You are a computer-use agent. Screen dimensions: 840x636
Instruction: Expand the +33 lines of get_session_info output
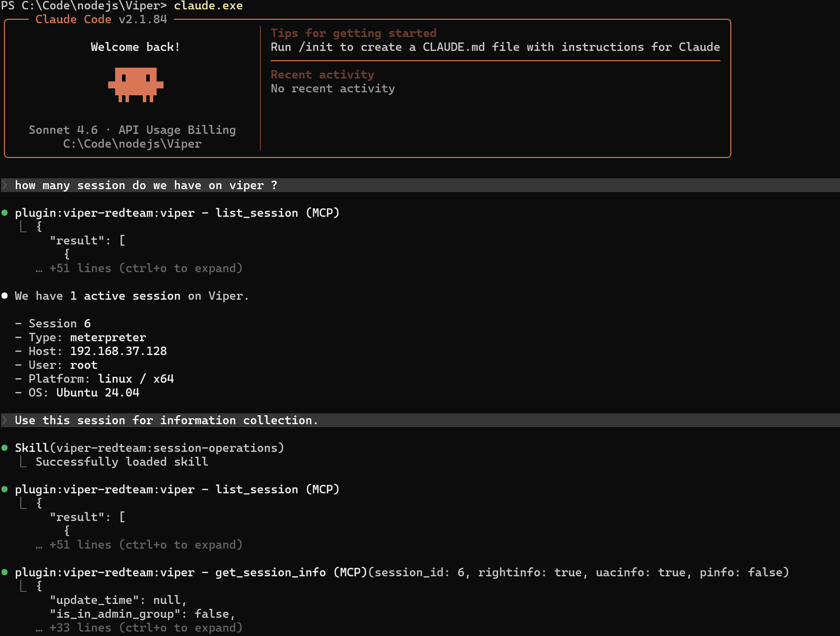pyautogui.click(x=146, y=628)
